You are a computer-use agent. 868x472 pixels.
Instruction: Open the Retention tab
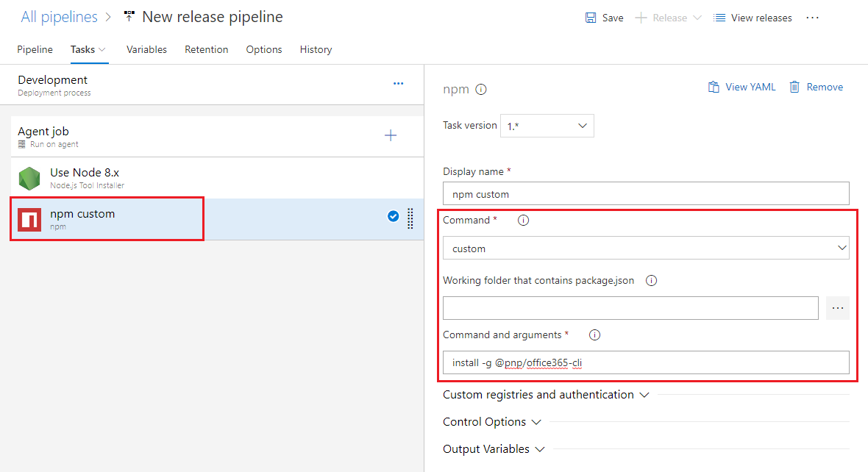point(206,49)
